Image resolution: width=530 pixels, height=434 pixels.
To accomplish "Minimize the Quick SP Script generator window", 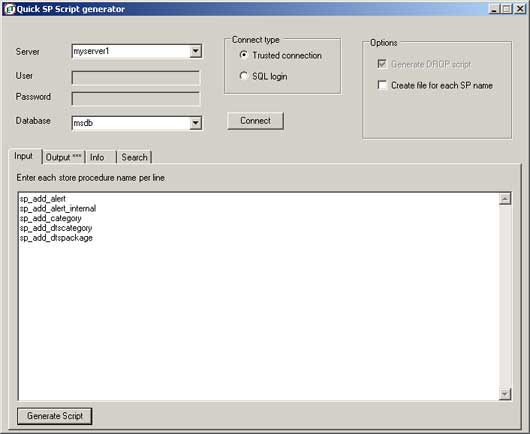I will coord(494,9).
